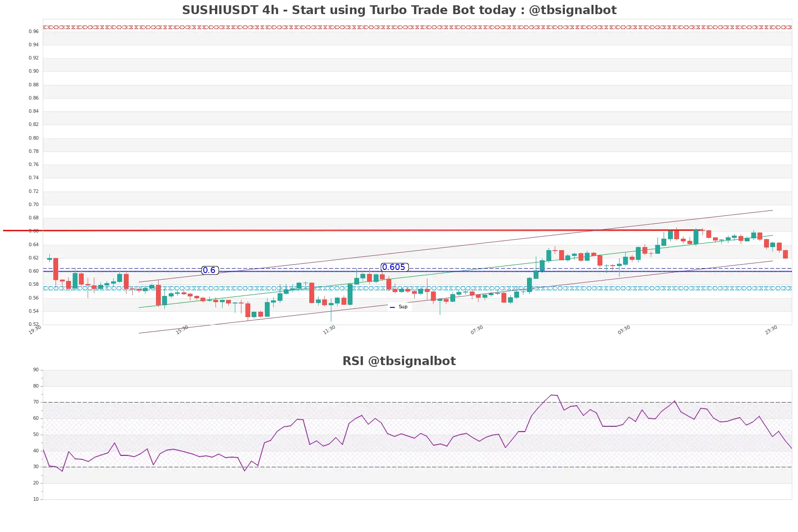Click the SUSHIUSDT 4h chart title
Image resolution: width=798 pixels, height=532 pixels.
(399, 10)
